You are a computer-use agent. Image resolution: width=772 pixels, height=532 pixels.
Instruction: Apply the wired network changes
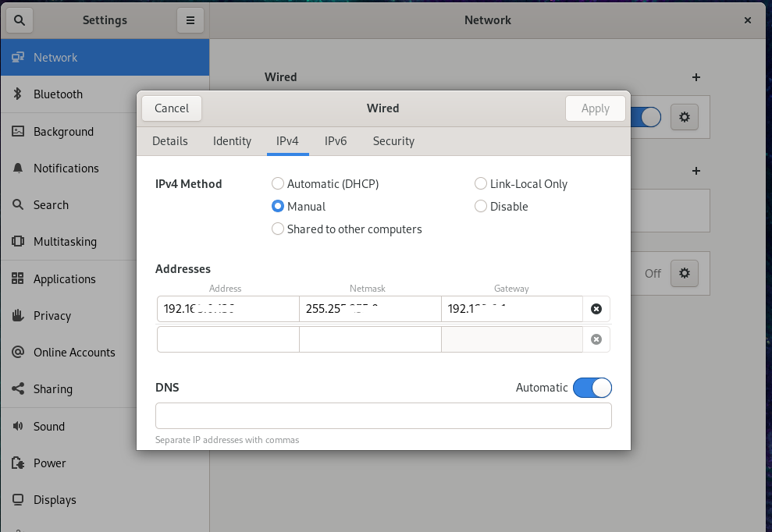[x=595, y=108]
